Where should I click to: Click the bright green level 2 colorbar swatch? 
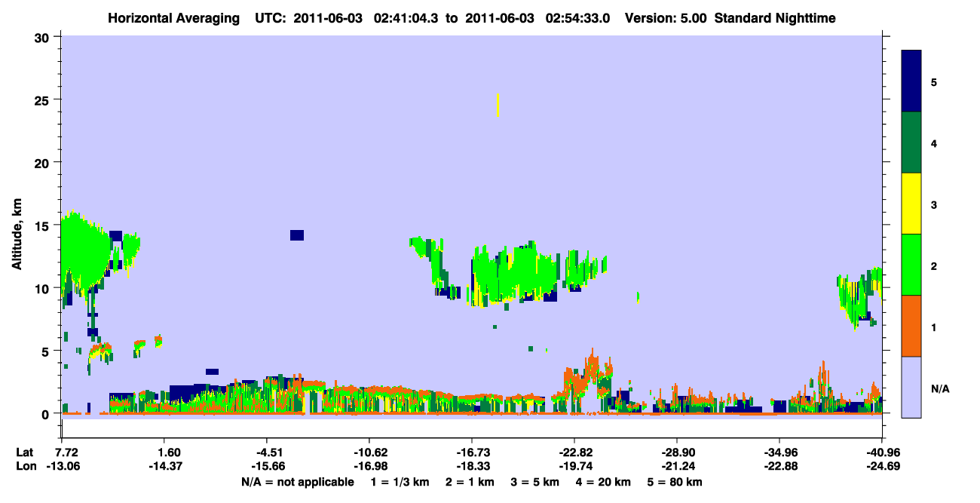tap(911, 265)
